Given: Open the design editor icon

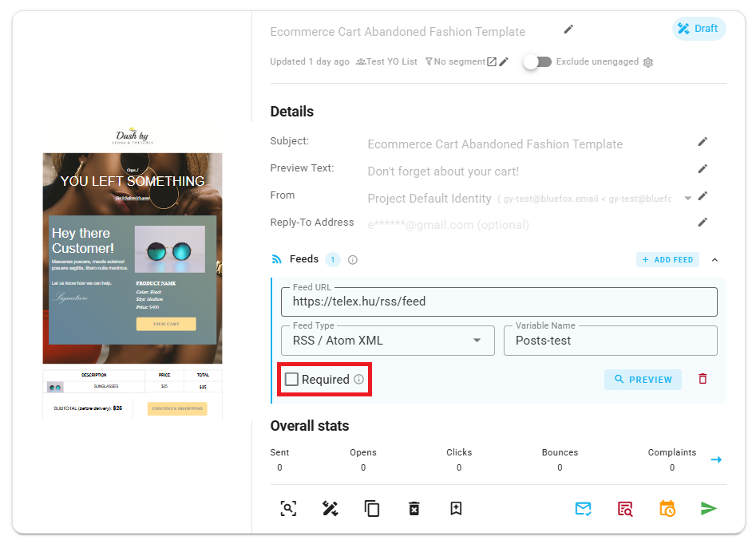Looking at the screenshot, I should tap(331, 508).
